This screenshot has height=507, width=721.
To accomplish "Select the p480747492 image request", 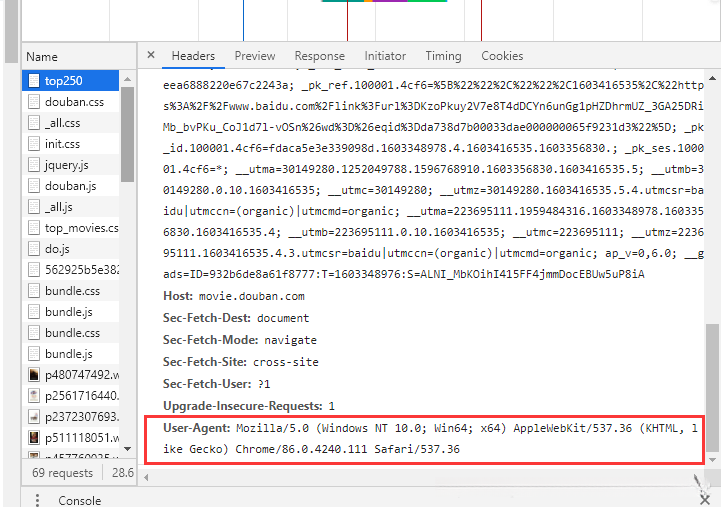I will coord(70,375).
